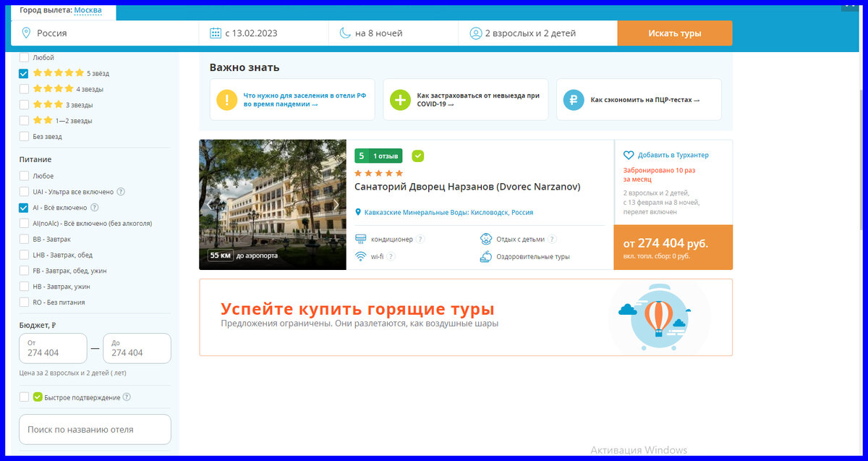Click the yellow exclamation mark icon
The image size is (868, 461).
pyautogui.click(x=226, y=100)
